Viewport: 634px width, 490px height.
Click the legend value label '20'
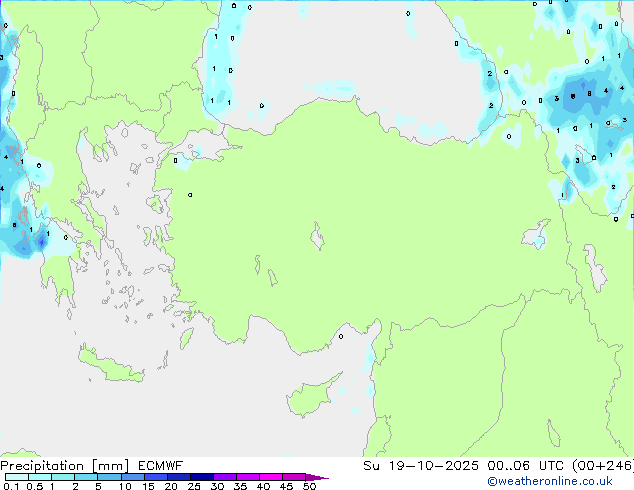pyautogui.click(x=171, y=486)
